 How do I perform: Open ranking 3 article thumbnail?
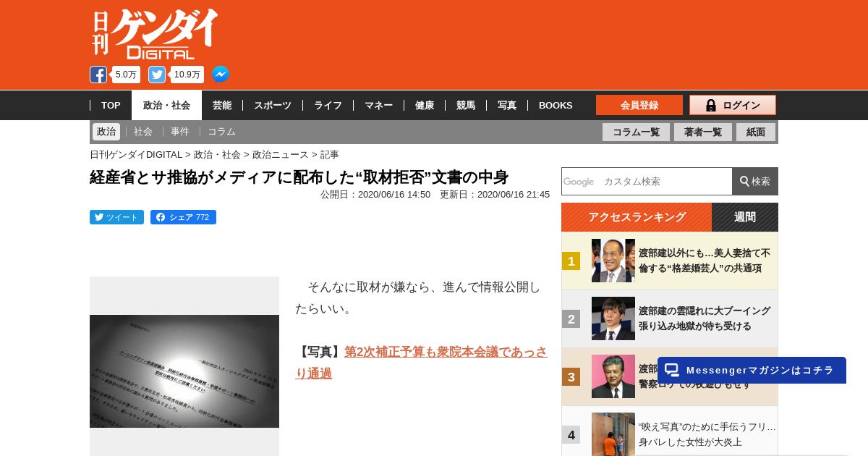coord(613,376)
